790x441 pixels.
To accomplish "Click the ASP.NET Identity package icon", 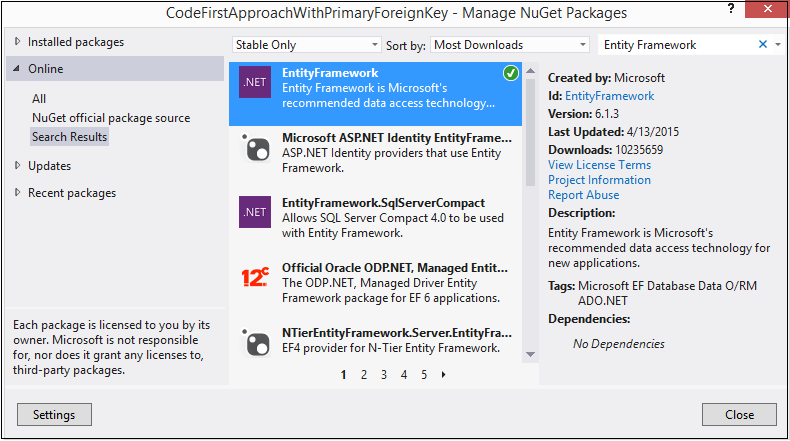I will 254,147.
